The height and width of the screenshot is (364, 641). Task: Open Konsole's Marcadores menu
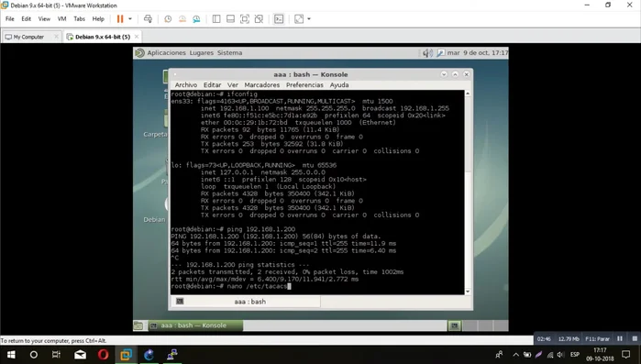click(x=262, y=85)
